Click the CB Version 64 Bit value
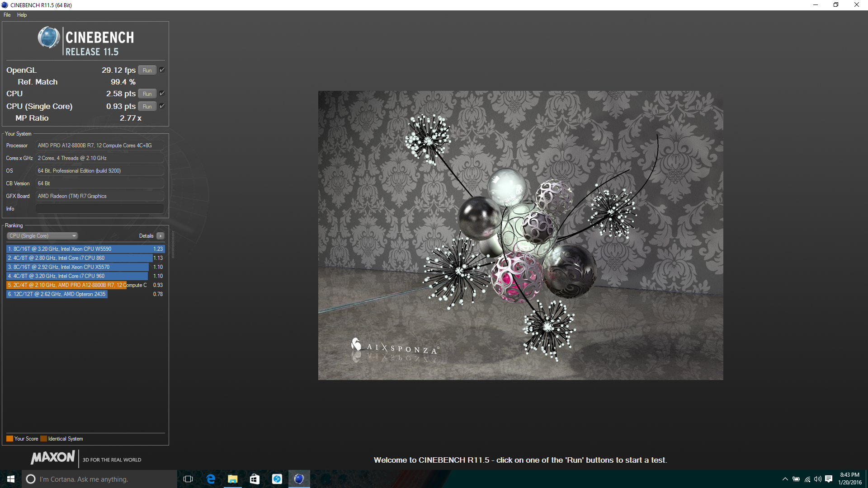The width and height of the screenshot is (868, 488). tap(99, 183)
